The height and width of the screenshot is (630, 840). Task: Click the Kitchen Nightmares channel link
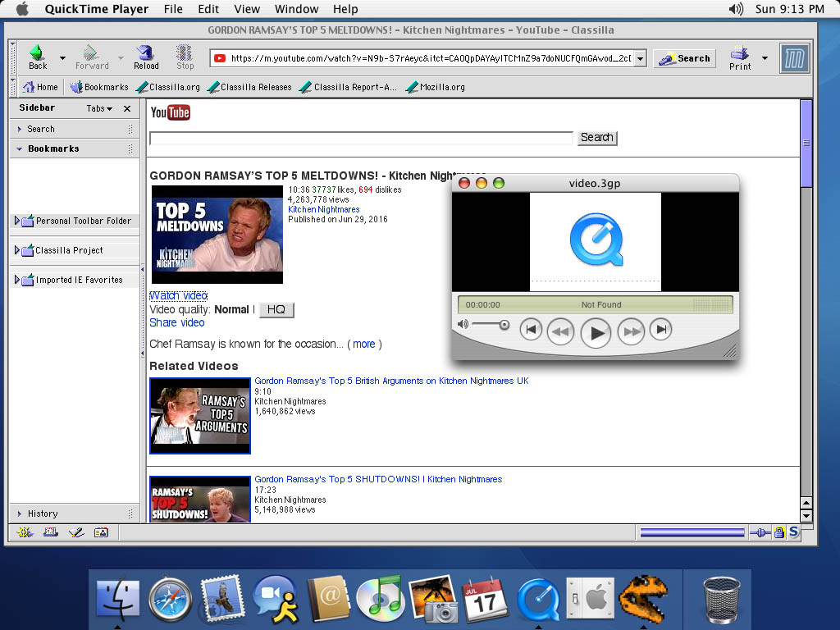323,209
